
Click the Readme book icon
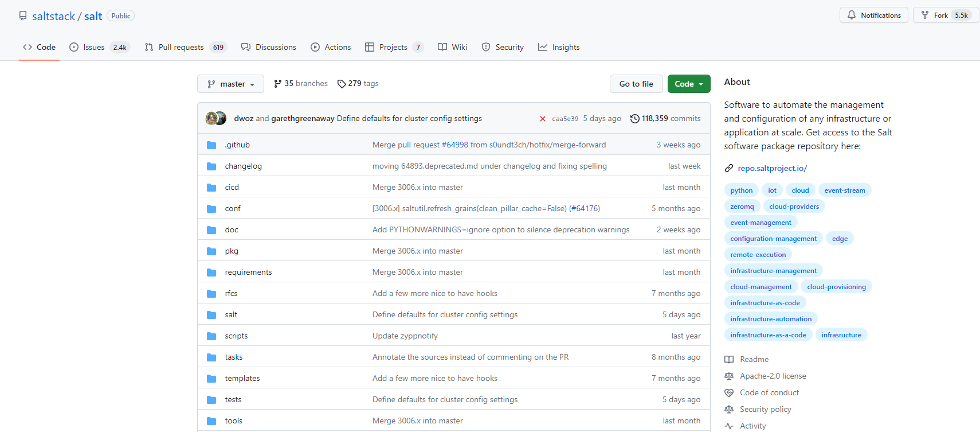coord(729,359)
